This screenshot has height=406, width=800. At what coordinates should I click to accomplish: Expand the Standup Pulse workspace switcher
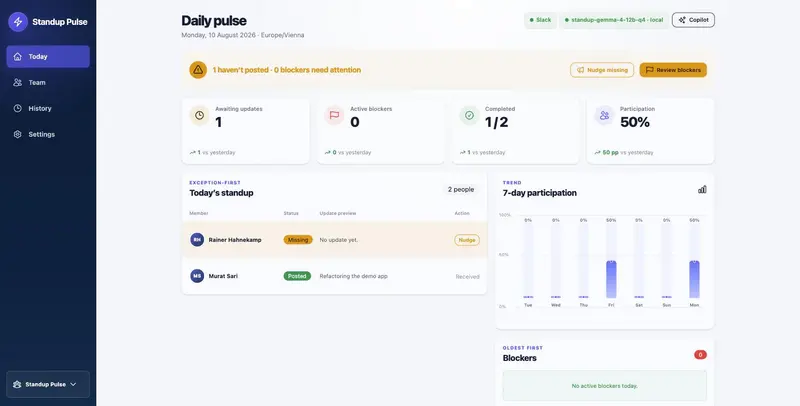point(48,385)
